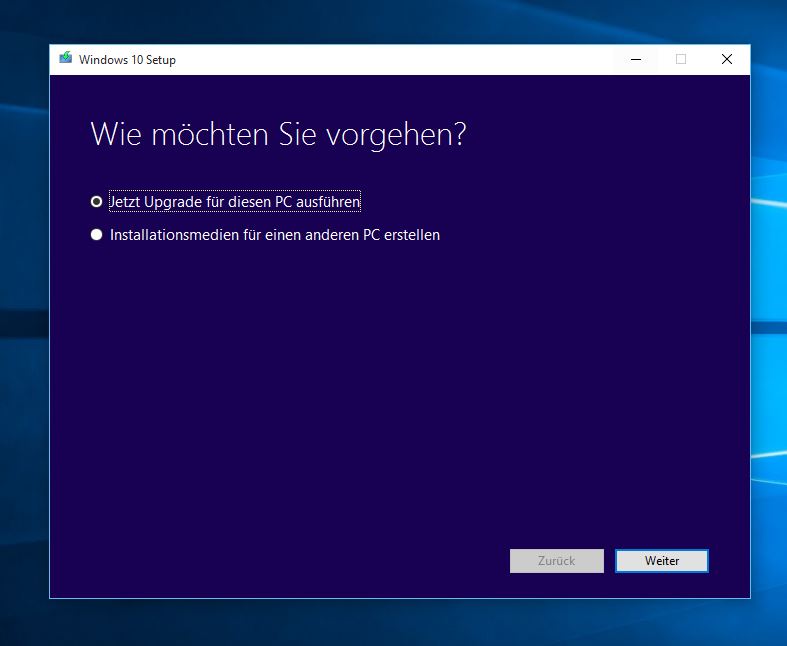Click the greyed-out Zurück button
The width and height of the screenshot is (787, 646).
[x=557, y=561]
